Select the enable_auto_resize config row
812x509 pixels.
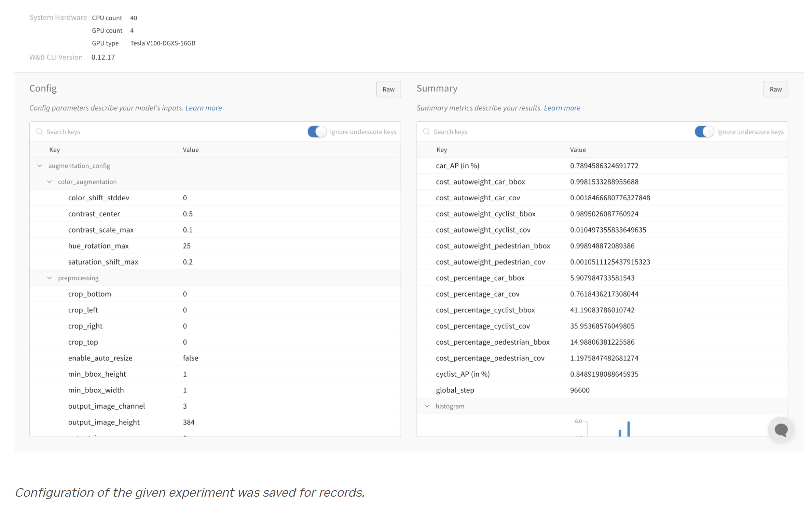coord(100,358)
